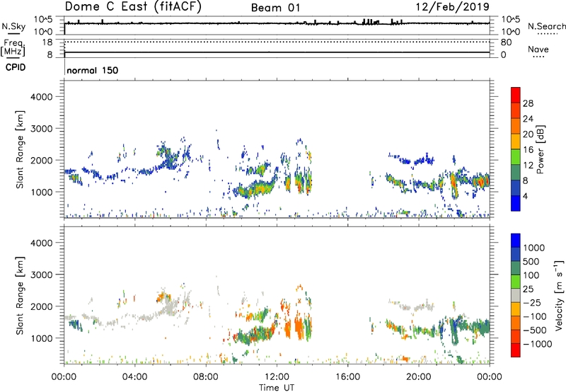This screenshot has height=392, width=566.
Task: Click the '20:00' time axis tick label
Action: pos(419,377)
